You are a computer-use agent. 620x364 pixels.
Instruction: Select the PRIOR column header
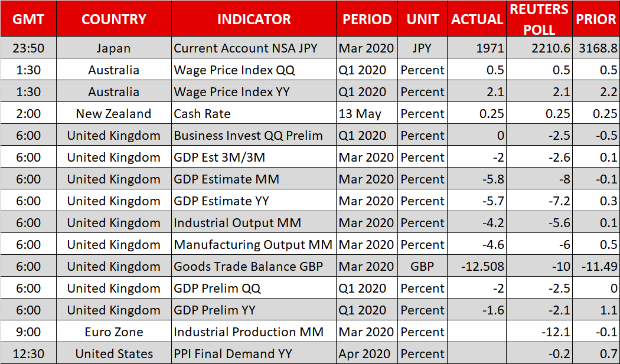[596, 19]
